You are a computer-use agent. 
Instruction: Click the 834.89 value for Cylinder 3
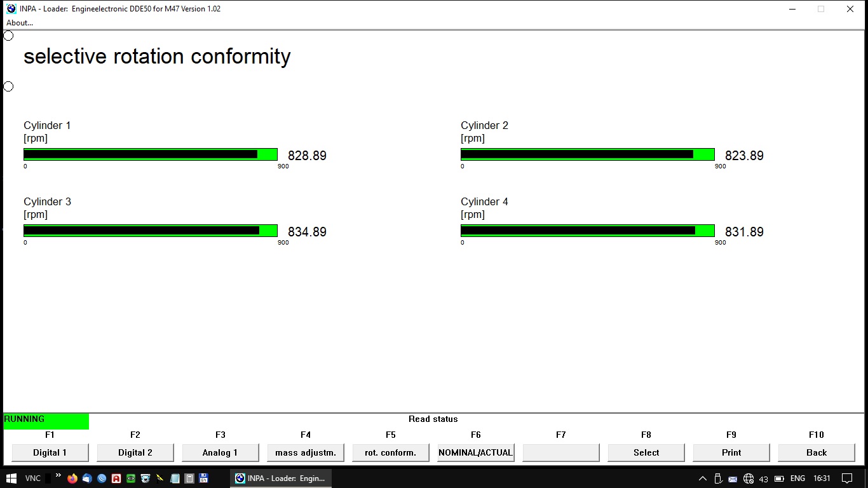pos(307,232)
